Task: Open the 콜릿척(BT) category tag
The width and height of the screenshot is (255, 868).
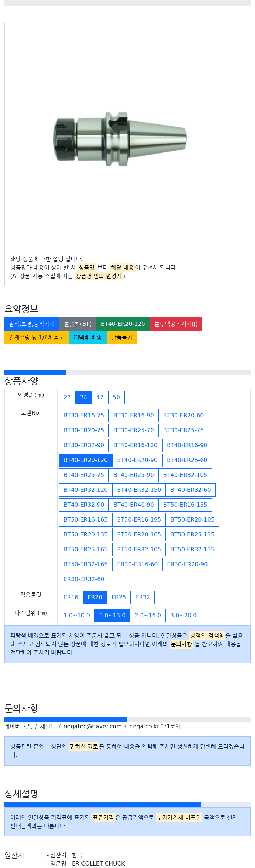Action: (78, 324)
